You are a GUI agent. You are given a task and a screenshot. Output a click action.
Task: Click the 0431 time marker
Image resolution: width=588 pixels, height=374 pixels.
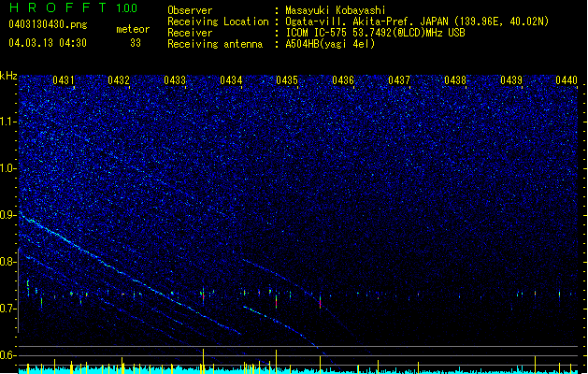63,80
